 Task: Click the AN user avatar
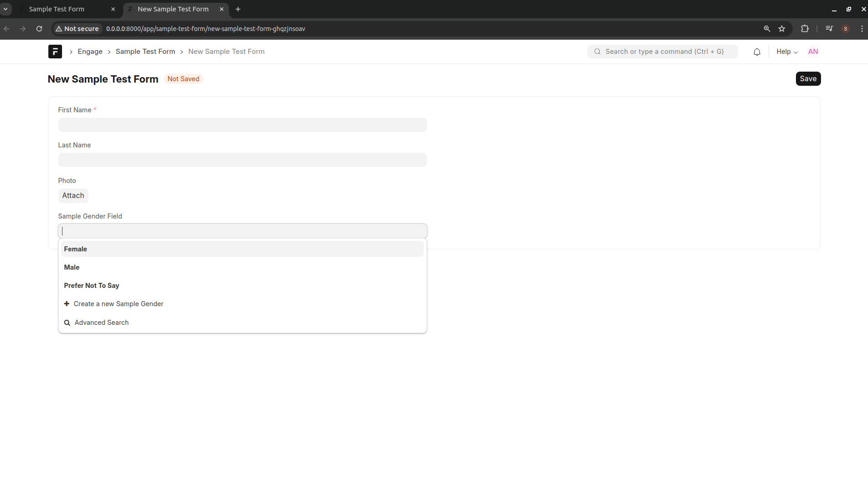[x=813, y=52]
